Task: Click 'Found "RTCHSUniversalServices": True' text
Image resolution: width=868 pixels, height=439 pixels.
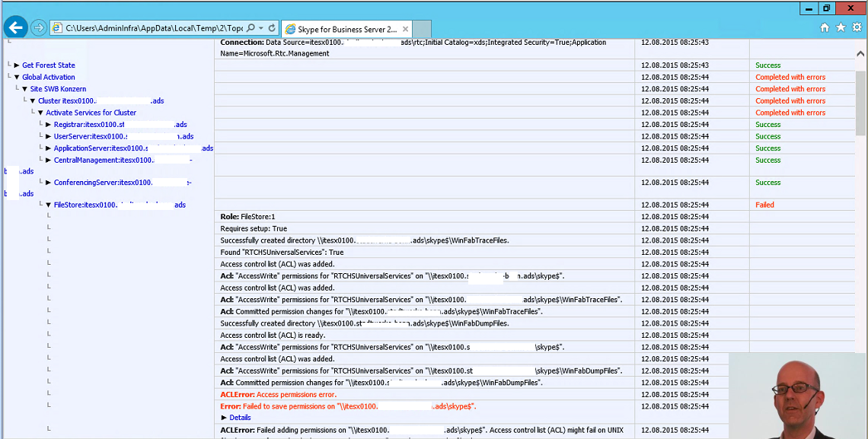Action: pyautogui.click(x=282, y=253)
